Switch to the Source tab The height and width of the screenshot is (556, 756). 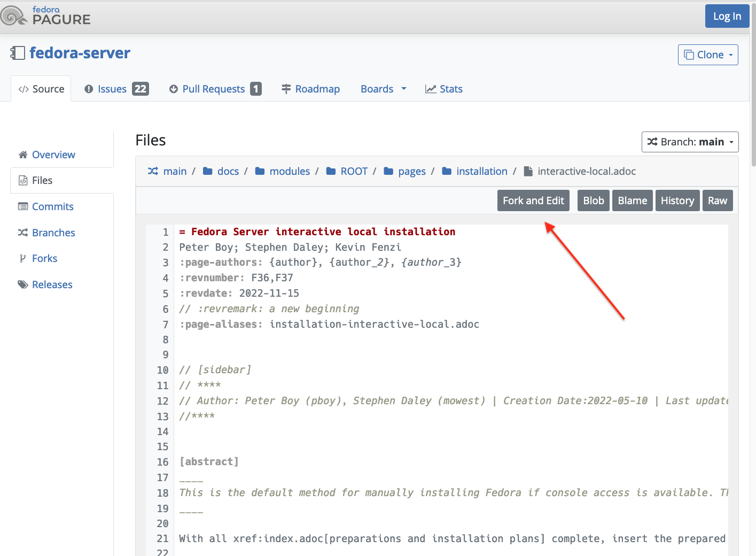[41, 89]
